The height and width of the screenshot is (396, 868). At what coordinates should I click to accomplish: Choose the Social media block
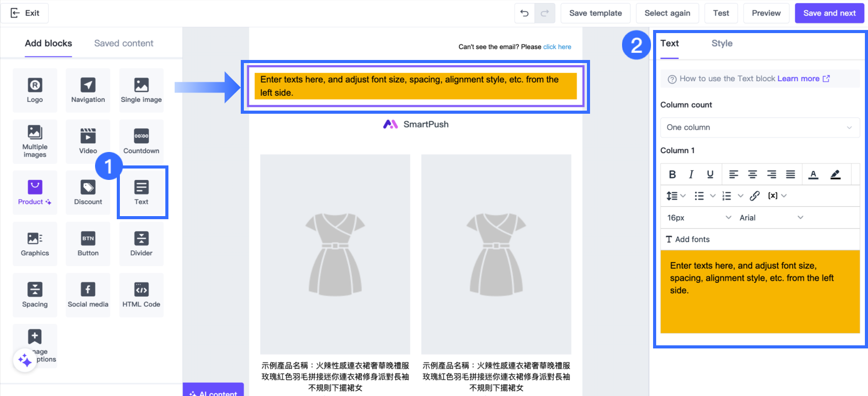88,295
